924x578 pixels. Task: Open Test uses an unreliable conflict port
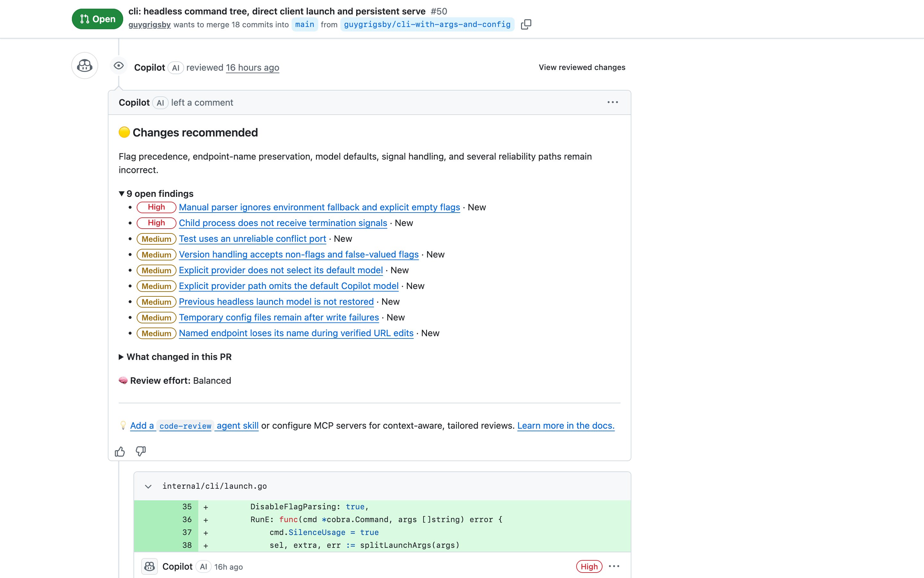(252, 239)
